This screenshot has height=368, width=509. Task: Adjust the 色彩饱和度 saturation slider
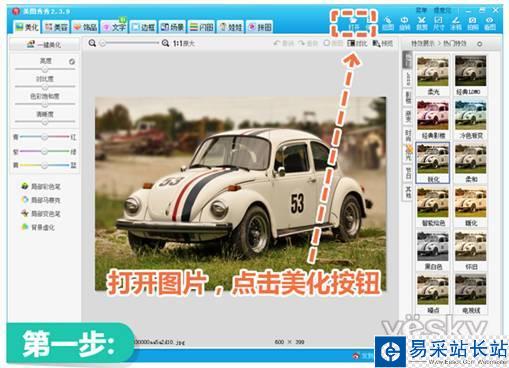(45, 104)
